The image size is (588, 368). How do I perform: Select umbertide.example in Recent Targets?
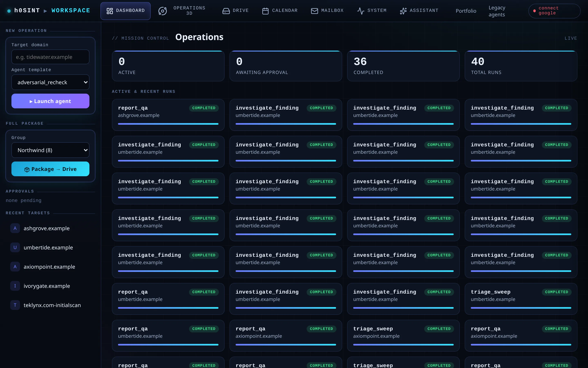[50, 247]
